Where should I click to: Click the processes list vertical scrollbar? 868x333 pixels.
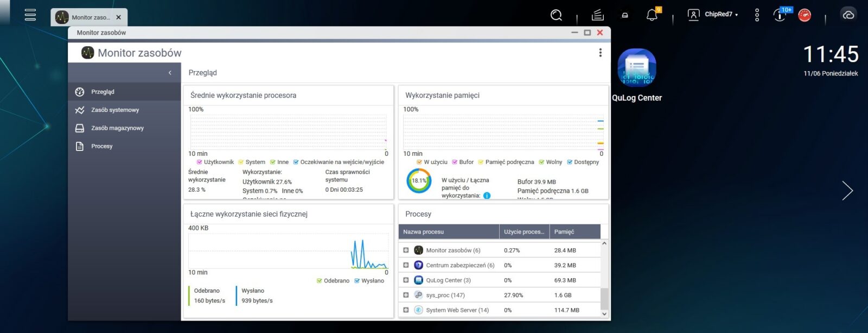coord(604,298)
